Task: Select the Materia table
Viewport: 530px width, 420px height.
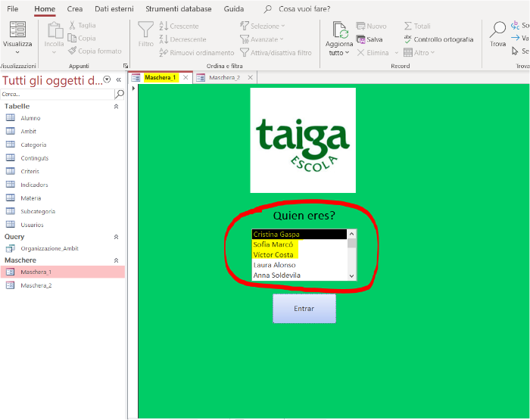Action: pos(31,198)
